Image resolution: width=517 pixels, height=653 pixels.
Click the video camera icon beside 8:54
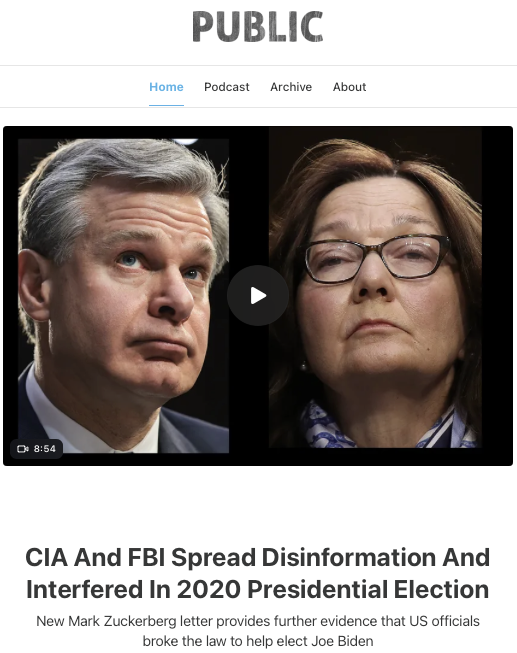(x=22, y=449)
